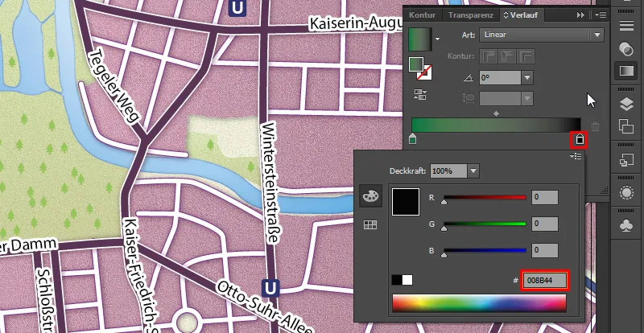Click the aspect ratio icon
The image size is (644, 333).
(469, 99)
